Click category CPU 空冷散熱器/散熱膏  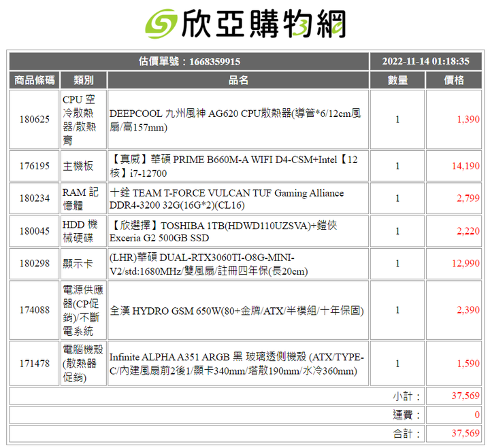coord(80,120)
